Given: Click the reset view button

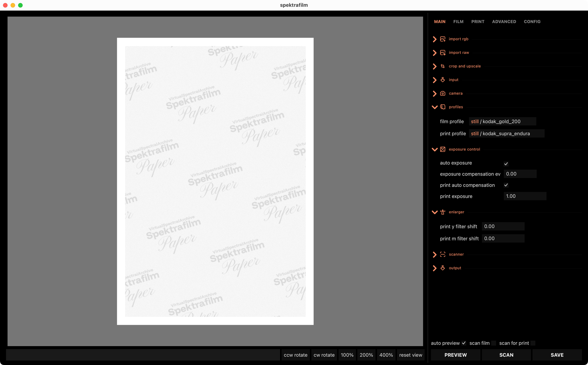Looking at the screenshot, I should pyautogui.click(x=411, y=355).
